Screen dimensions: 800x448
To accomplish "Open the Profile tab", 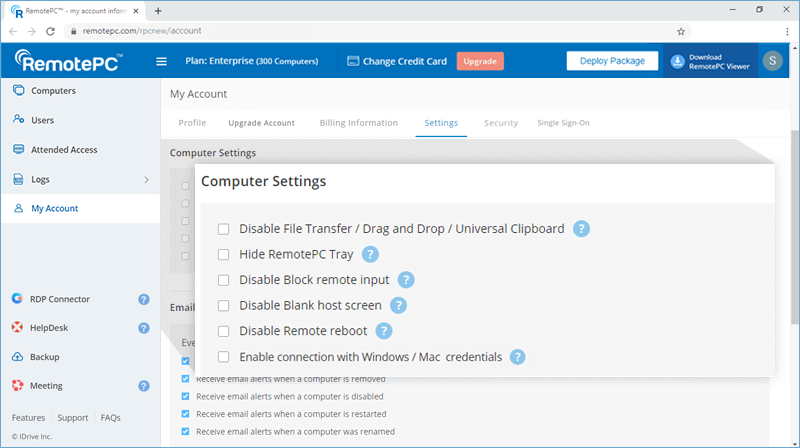I will click(192, 123).
